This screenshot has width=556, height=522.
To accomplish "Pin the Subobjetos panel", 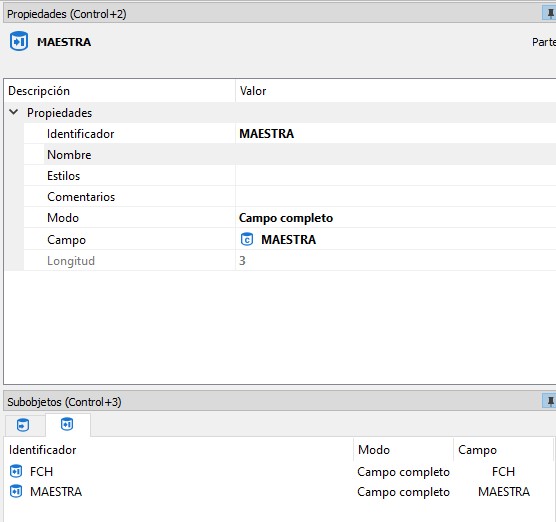I will click(550, 401).
